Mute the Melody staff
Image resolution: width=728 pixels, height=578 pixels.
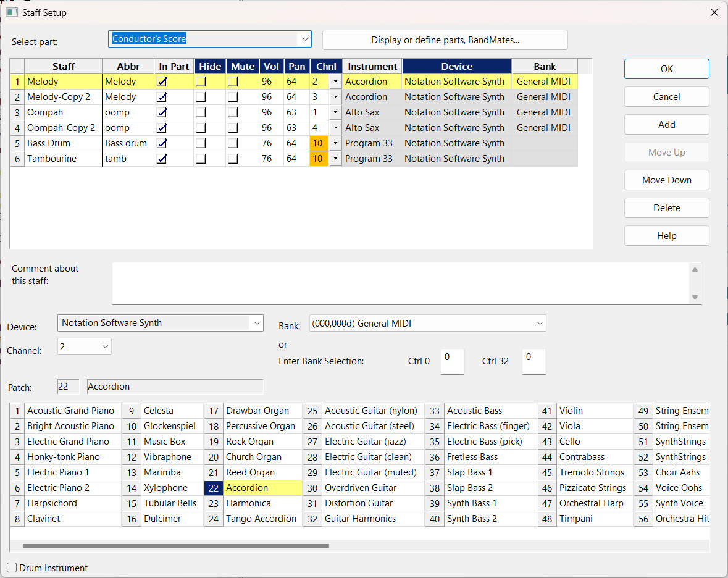[x=233, y=82]
